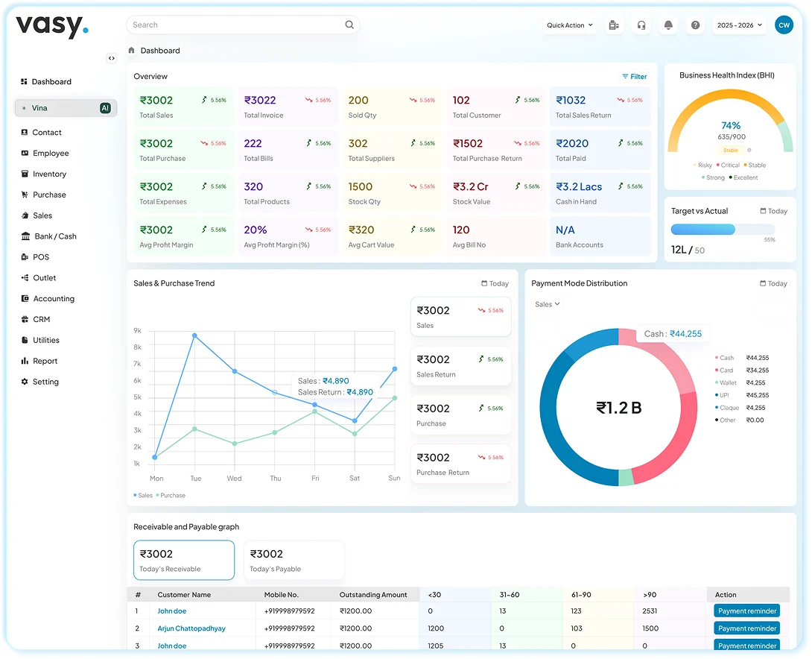Open the Quick Action dropdown
This screenshot has height=659, width=812.
pos(570,25)
